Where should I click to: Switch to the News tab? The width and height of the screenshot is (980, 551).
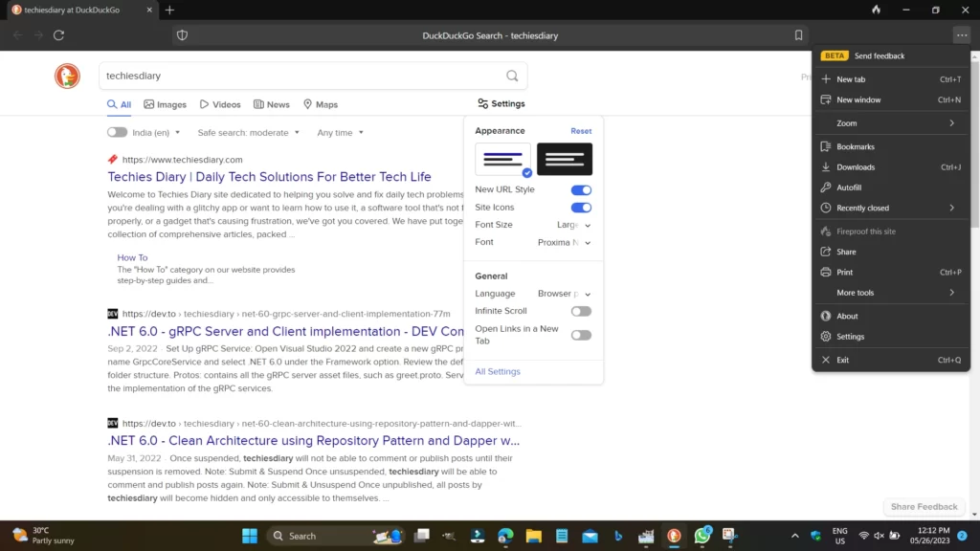pyautogui.click(x=271, y=104)
